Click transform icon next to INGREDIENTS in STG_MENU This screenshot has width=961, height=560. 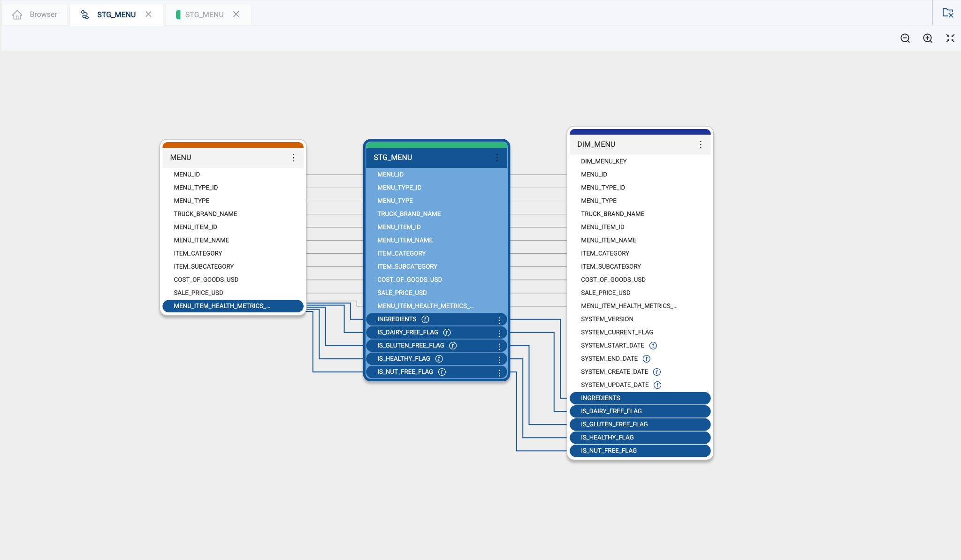(x=426, y=319)
